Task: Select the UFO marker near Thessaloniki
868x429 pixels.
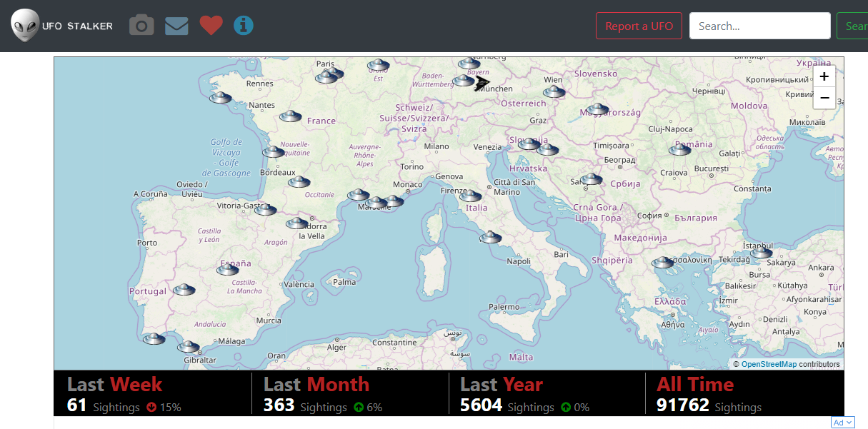Action: (662, 263)
